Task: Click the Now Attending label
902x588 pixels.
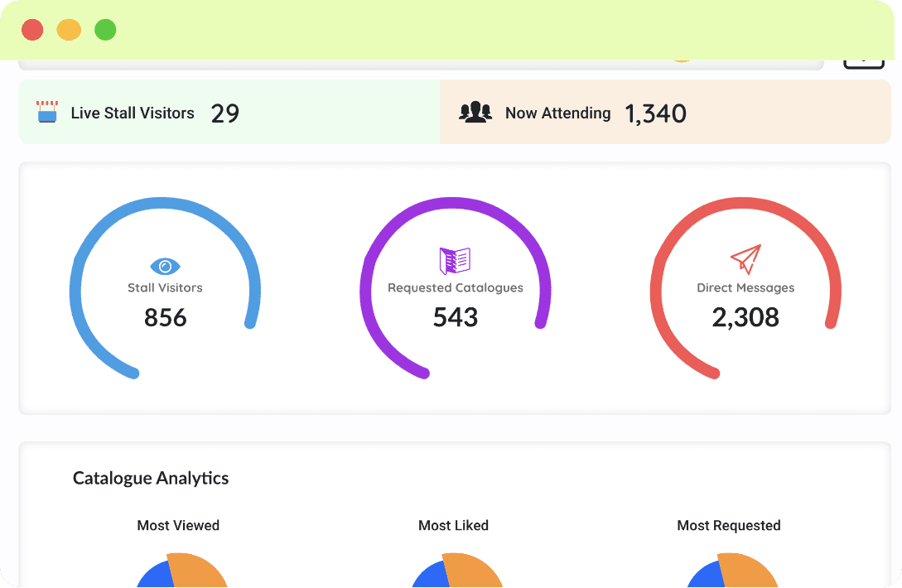Action: (558, 113)
